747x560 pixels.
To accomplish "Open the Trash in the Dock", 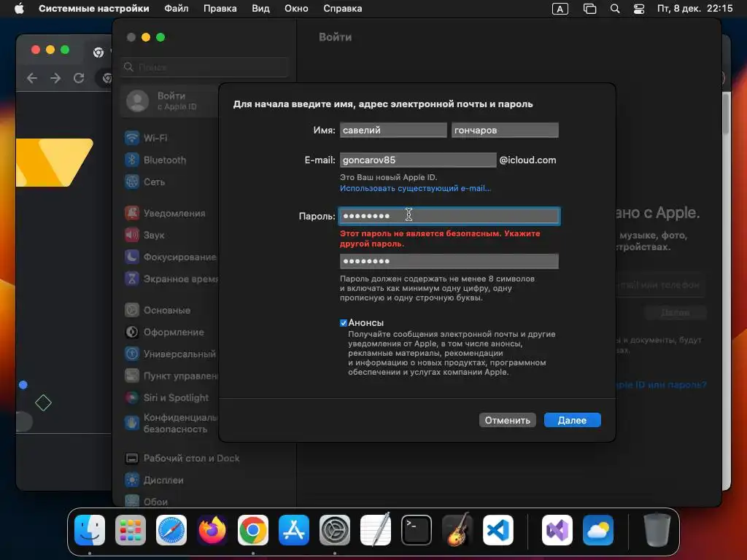I will click(657, 530).
